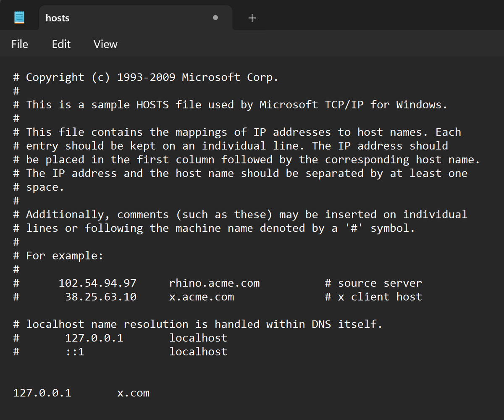Click line 'be placed in the first column'

click(x=247, y=160)
